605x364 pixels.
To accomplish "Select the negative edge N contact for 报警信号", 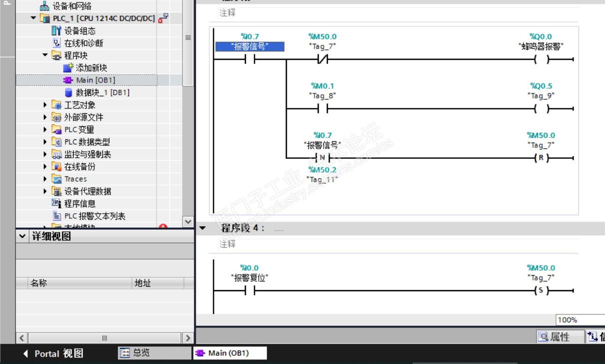I will point(322,158).
